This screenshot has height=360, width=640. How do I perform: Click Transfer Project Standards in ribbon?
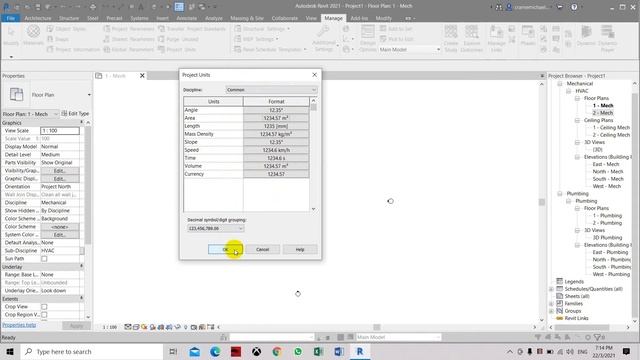(x=192, y=29)
